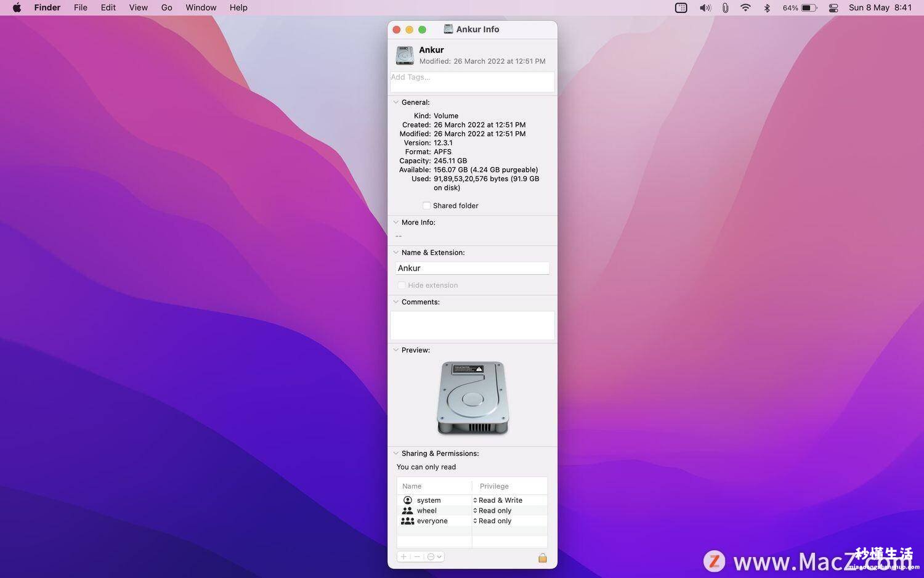Open the everyone privilege Read only dropdown

(x=492, y=521)
